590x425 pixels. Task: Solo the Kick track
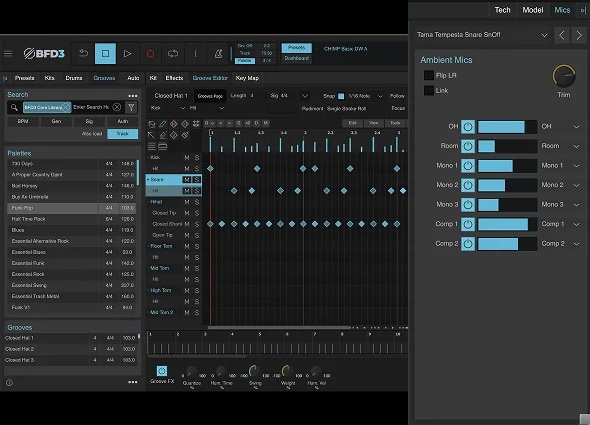click(196, 157)
